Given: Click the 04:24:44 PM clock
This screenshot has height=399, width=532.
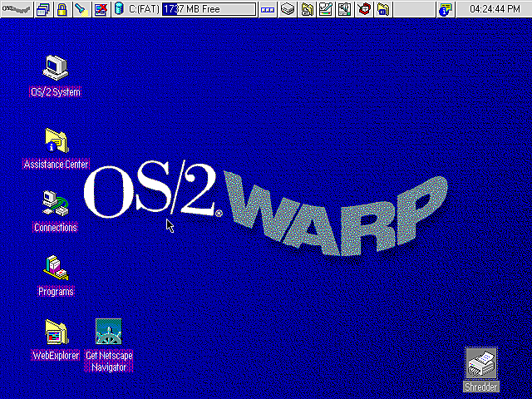Looking at the screenshot, I should coord(495,9).
